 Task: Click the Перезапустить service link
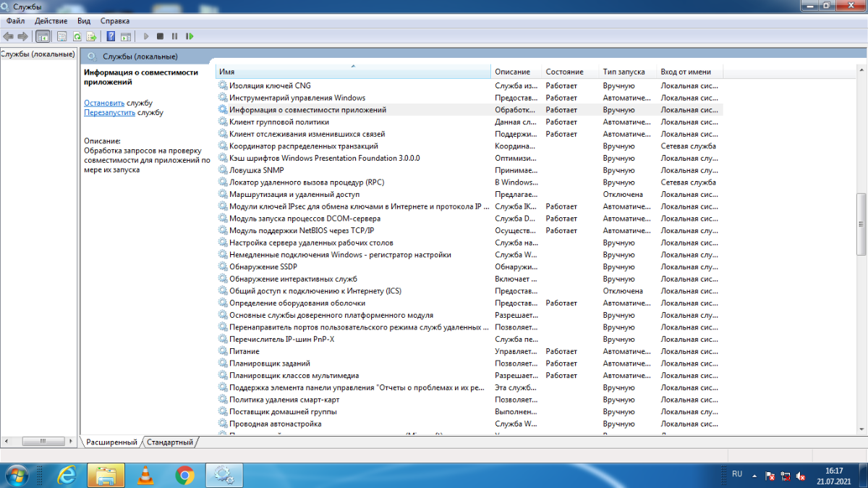pyautogui.click(x=109, y=113)
